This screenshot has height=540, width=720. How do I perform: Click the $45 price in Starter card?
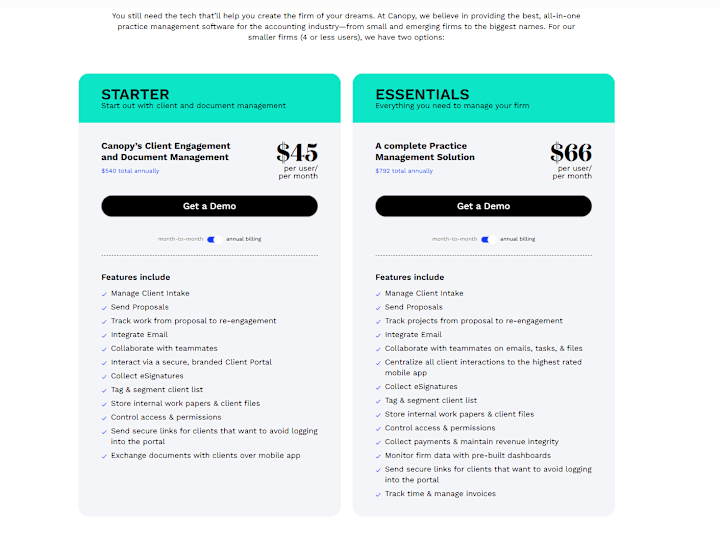click(297, 153)
